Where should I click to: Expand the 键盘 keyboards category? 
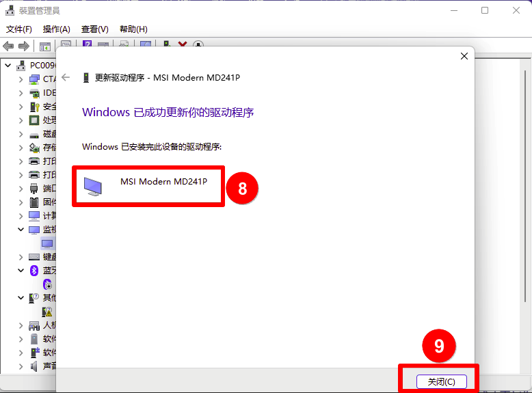(21, 257)
